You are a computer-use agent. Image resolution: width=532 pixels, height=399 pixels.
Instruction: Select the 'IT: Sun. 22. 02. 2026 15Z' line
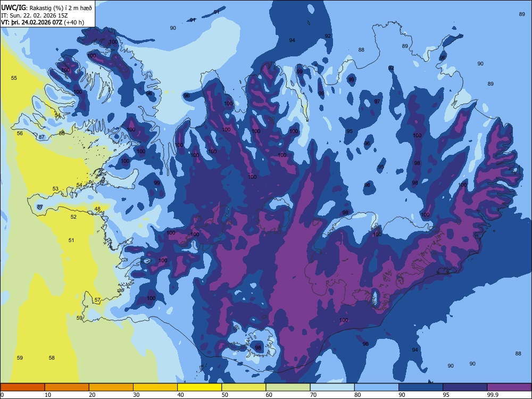tap(34, 15)
